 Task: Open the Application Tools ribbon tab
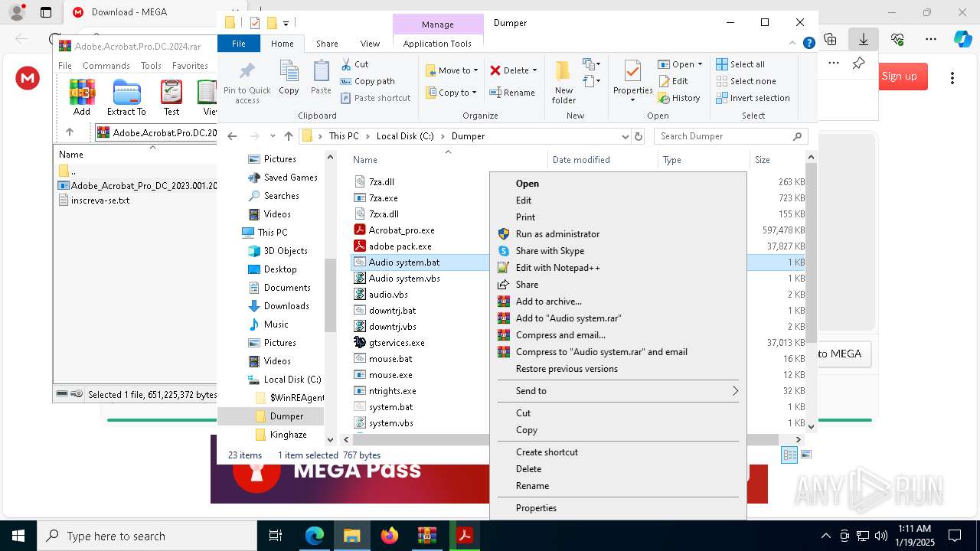[437, 44]
